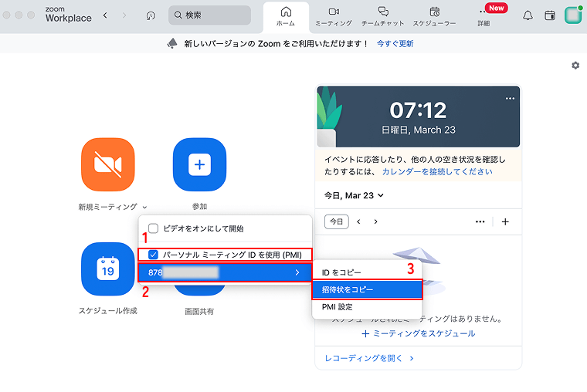Show previous day with the left chevron
The image size is (587, 392).
[358, 221]
